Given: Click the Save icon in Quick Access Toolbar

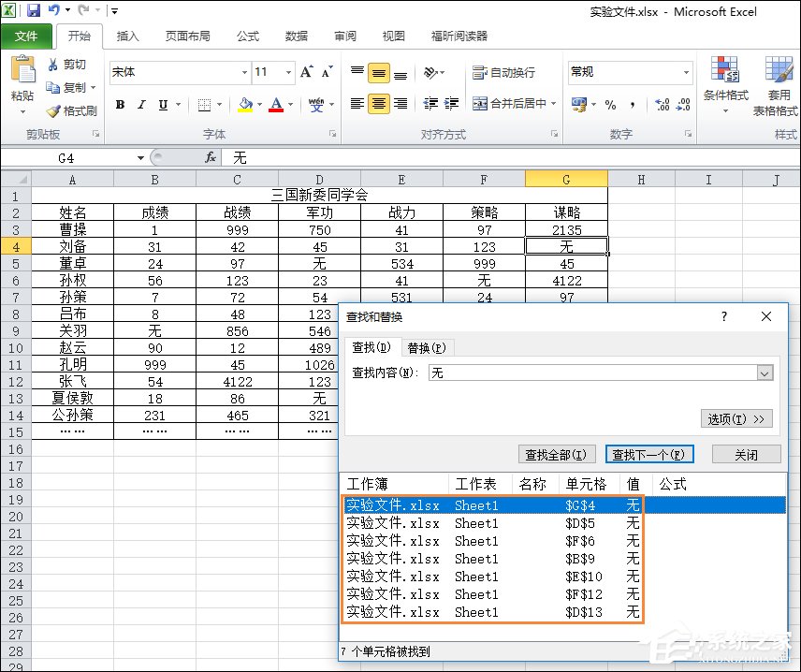Looking at the screenshot, I should [33, 9].
